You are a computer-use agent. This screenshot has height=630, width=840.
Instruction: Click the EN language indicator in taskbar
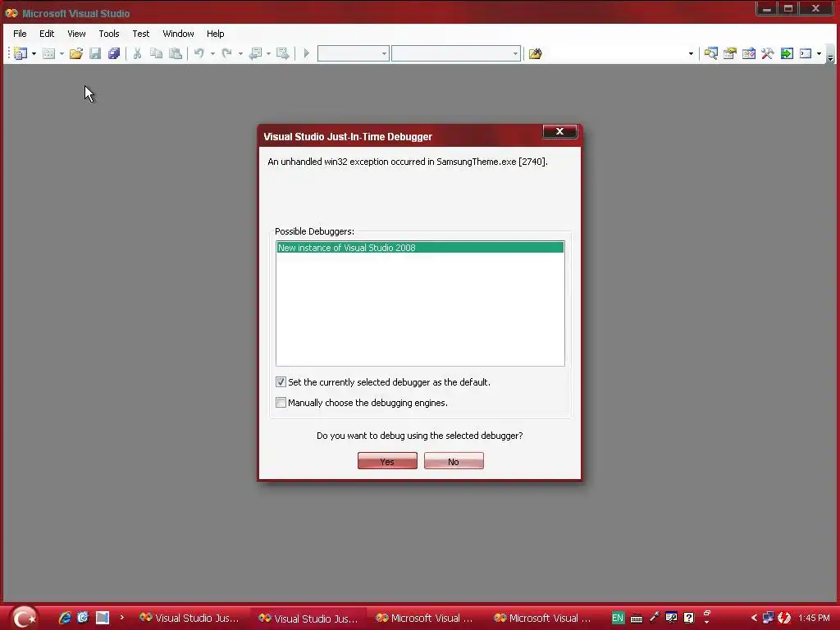point(617,618)
